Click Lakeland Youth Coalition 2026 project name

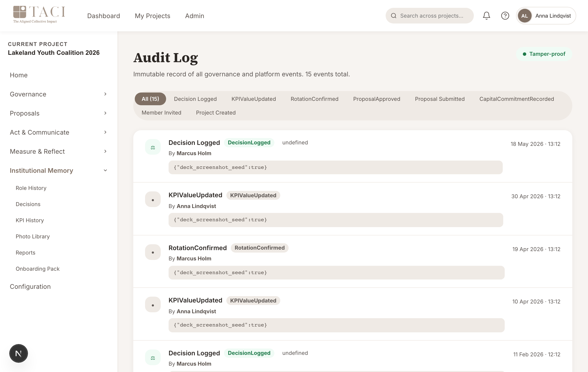click(54, 53)
